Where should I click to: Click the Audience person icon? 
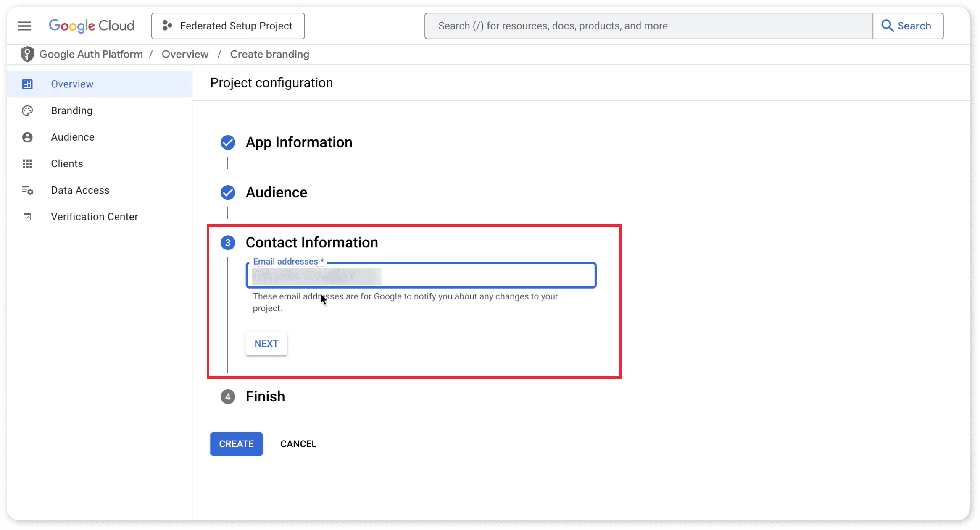coord(27,137)
